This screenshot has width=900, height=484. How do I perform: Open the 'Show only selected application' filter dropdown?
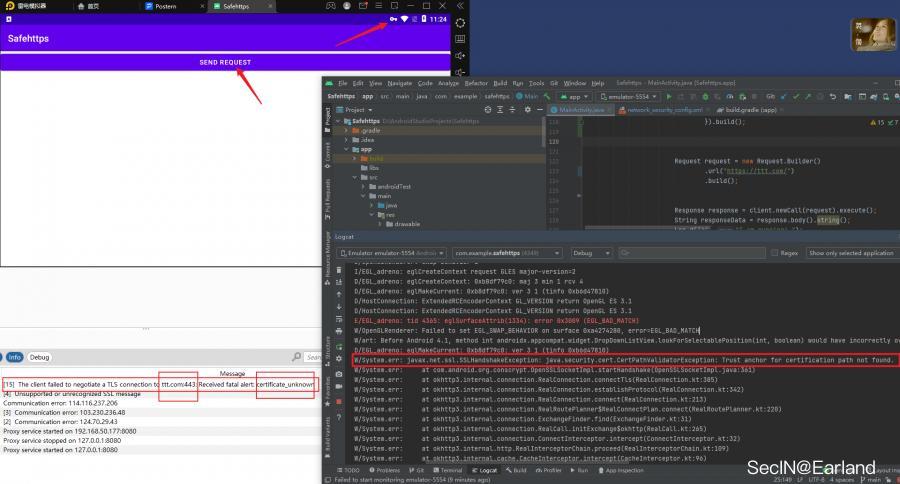852,253
